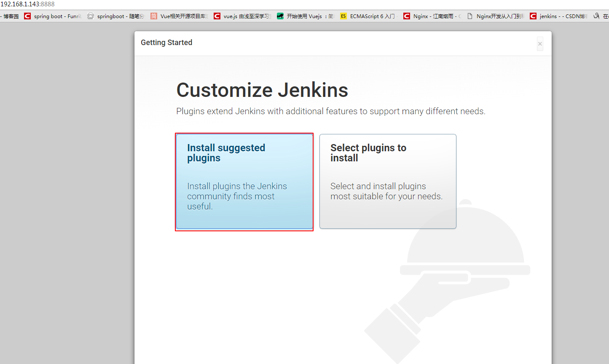Click the last bookmark icon after jenkins
The image size is (609, 364).
(x=596, y=16)
